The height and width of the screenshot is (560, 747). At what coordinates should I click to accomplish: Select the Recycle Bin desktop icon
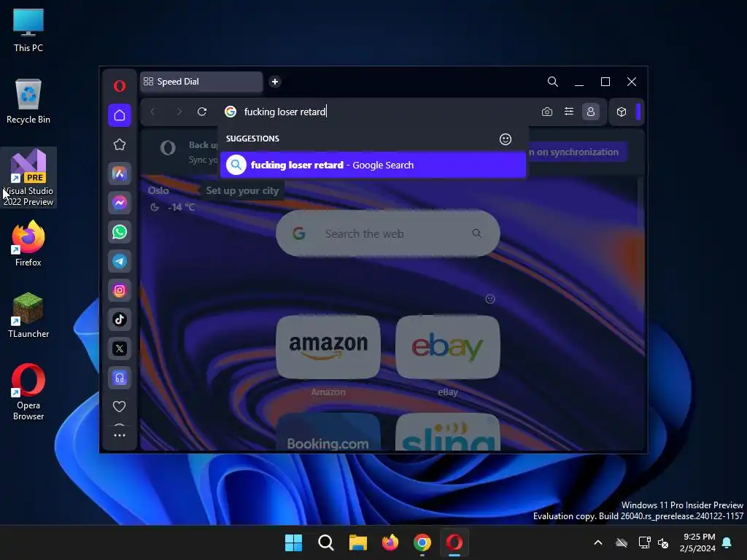(28, 101)
